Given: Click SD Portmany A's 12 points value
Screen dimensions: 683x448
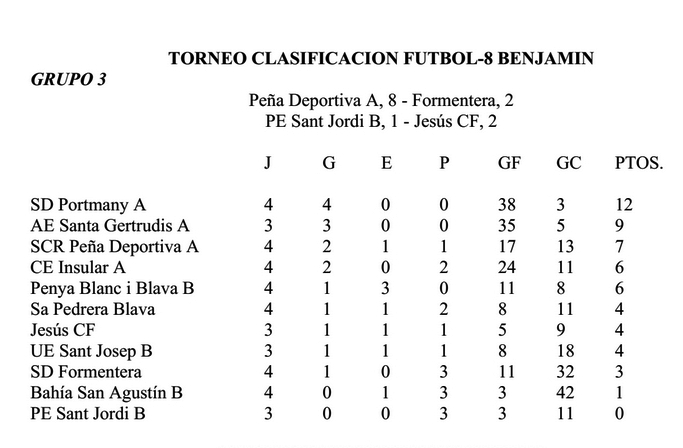Looking at the screenshot, I should (625, 205).
